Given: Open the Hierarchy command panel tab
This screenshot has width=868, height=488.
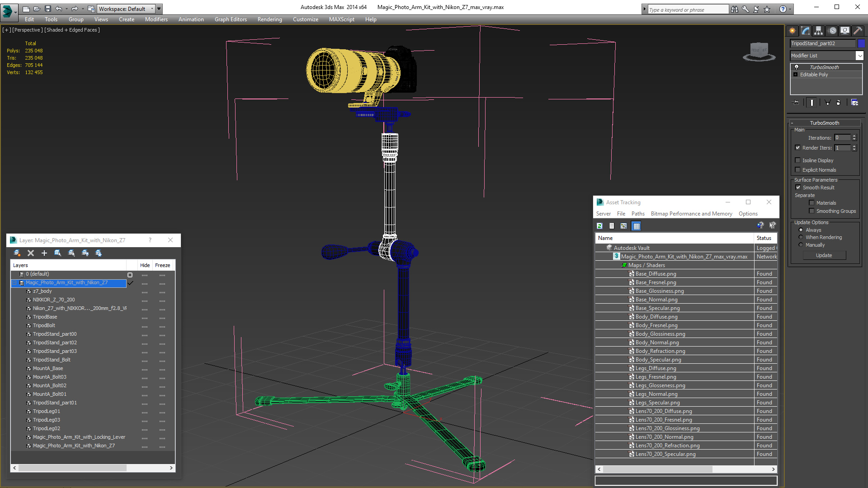Looking at the screenshot, I should pyautogui.click(x=818, y=31).
